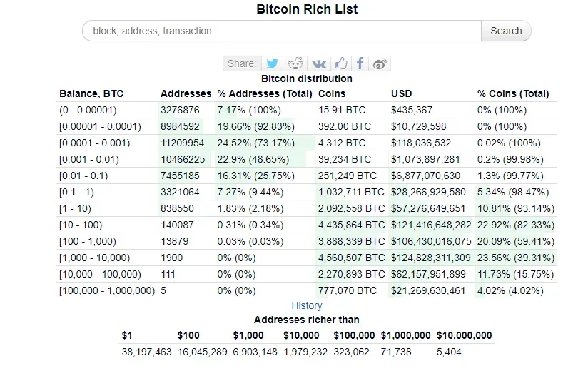588x371 pixels.
Task: Share the page on Twitter
Action: (272, 63)
